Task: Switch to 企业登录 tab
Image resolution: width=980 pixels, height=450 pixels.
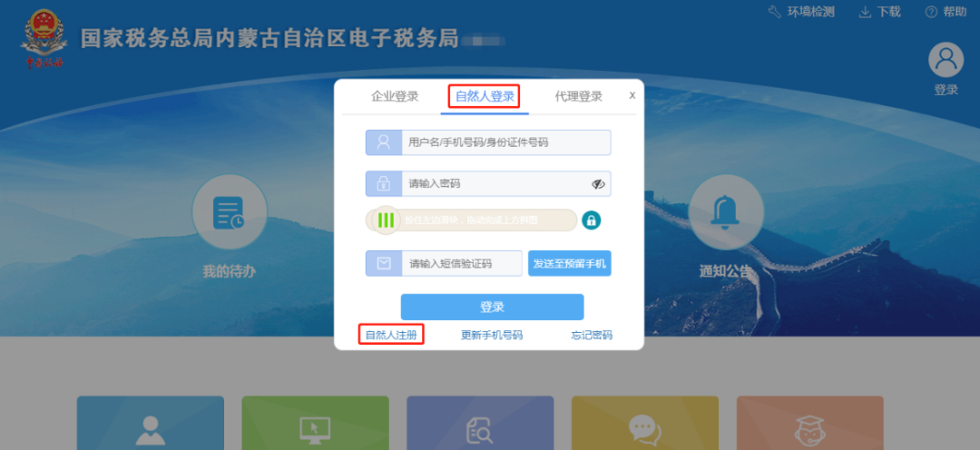Action: (x=395, y=96)
